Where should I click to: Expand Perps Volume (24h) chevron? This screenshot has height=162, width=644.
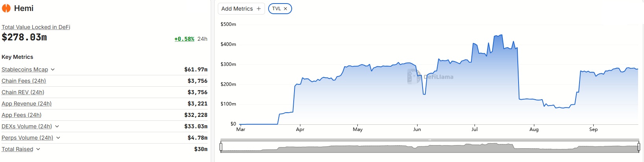pyautogui.click(x=58, y=138)
